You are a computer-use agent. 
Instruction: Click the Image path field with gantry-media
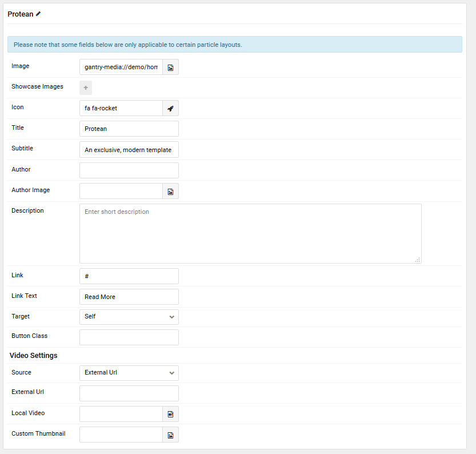pos(121,67)
